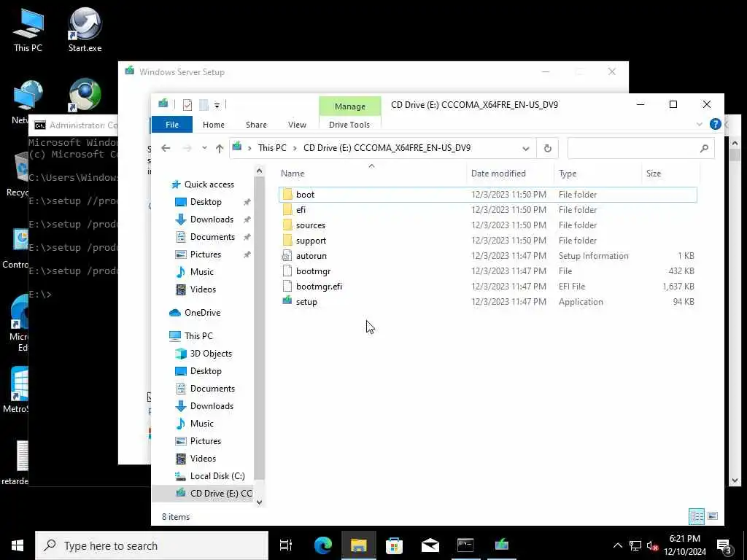Click the New folder quick access toolbar icon

[x=204, y=105]
